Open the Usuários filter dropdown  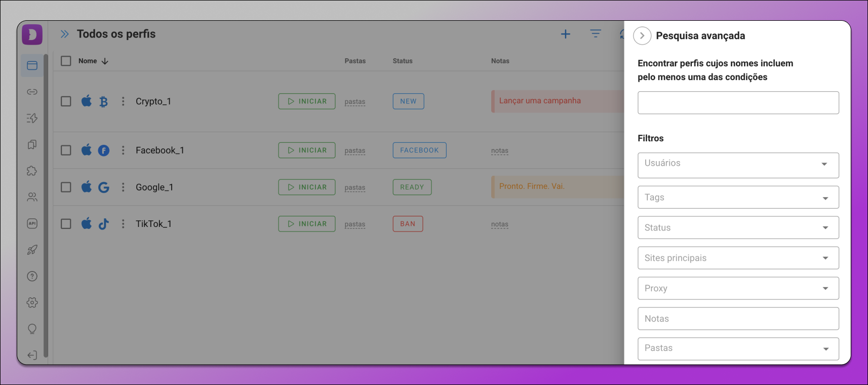click(x=738, y=165)
